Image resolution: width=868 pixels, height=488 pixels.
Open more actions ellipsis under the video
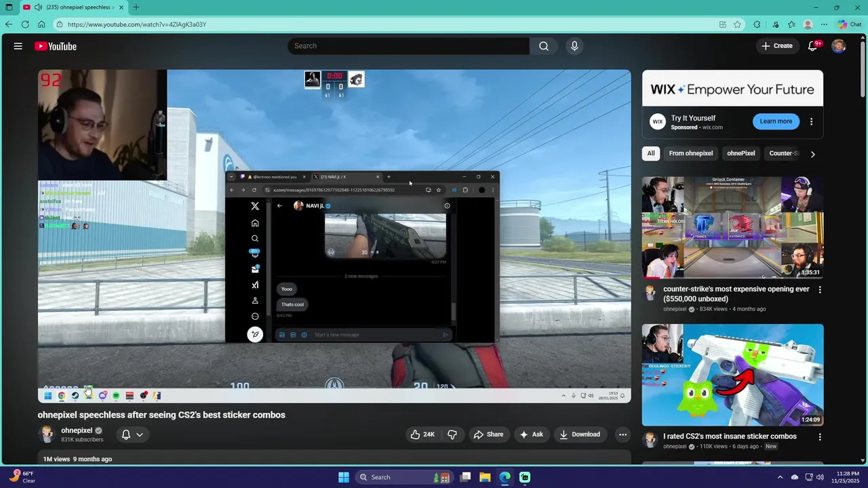[623, 434]
